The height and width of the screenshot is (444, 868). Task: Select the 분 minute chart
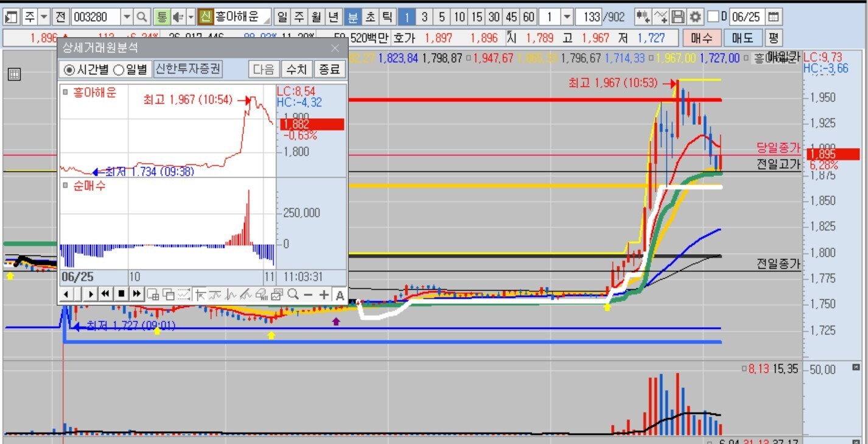coord(352,16)
